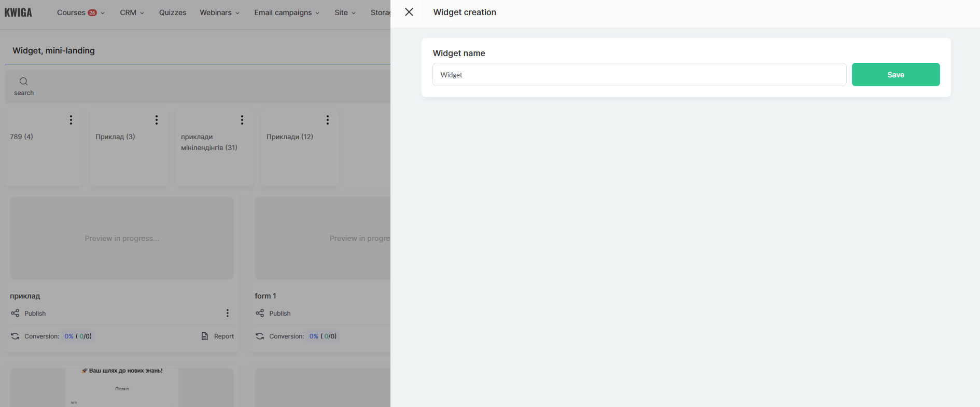Screen dimensions: 980x407
Task: Open the Report link for приклад
Action: pyautogui.click(x=218, y=336)
